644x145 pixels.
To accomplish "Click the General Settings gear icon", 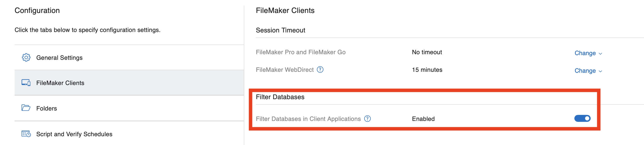I will 26,57.
